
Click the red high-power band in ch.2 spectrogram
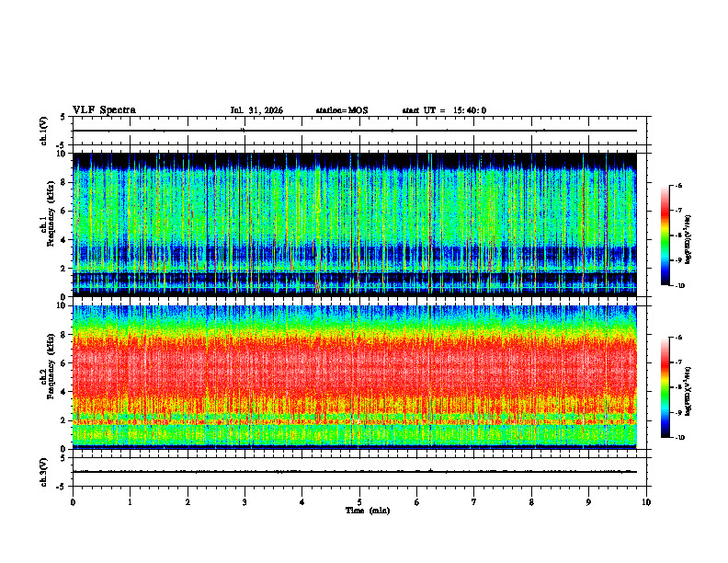tap(355, 367)
